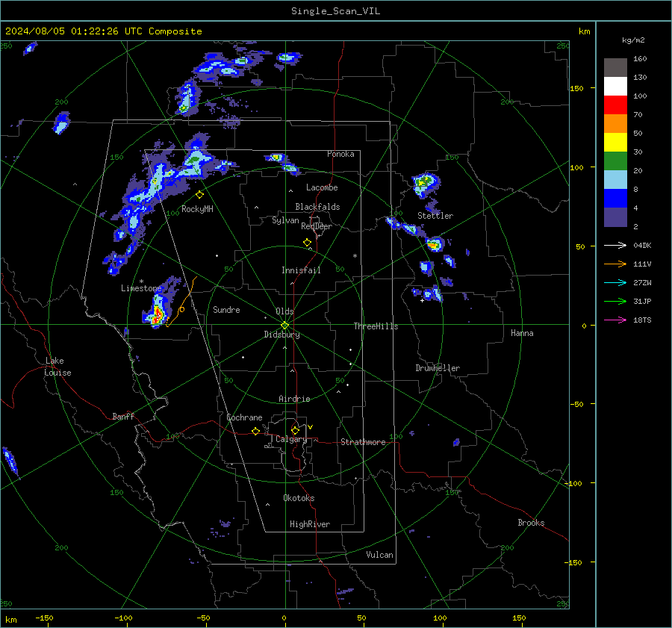672x628 pixels.
Task: Click the -100 tick on right axis
Action: [573, 483]
